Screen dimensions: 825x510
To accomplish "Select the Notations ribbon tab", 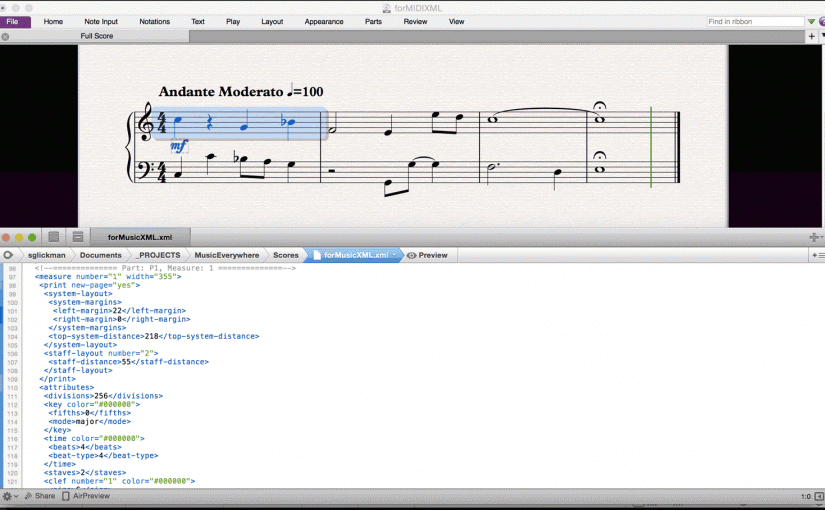I will [155, 22].
